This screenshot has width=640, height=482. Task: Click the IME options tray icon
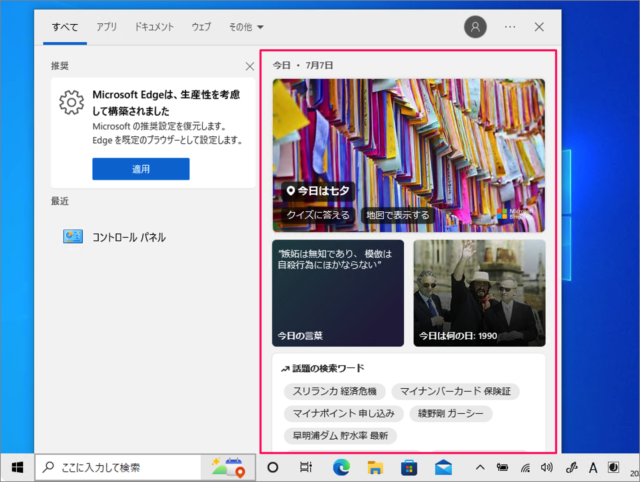click(613, 467)
